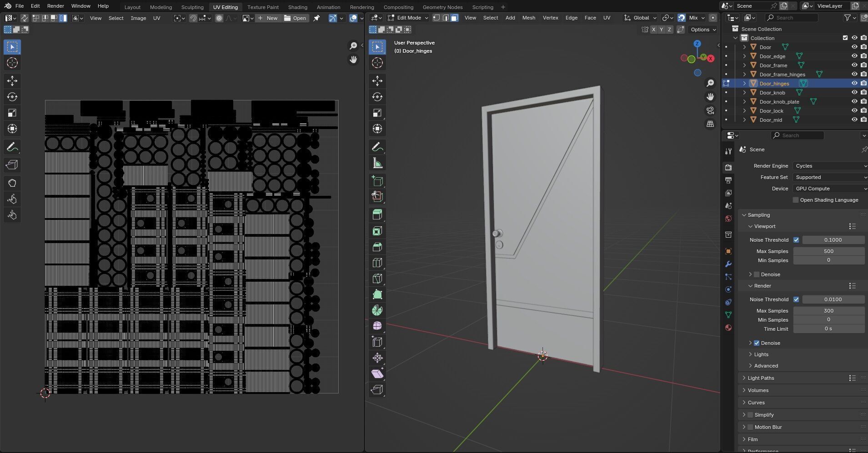Select the Poly Build tool

click(377, 294)
